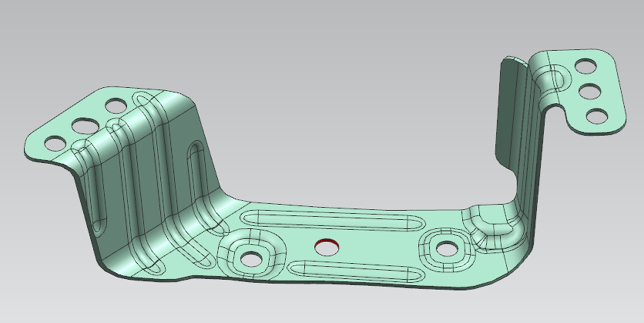Select the outermost hole on left flange
Screen dimensions: 644x323
tap(55, 144)
